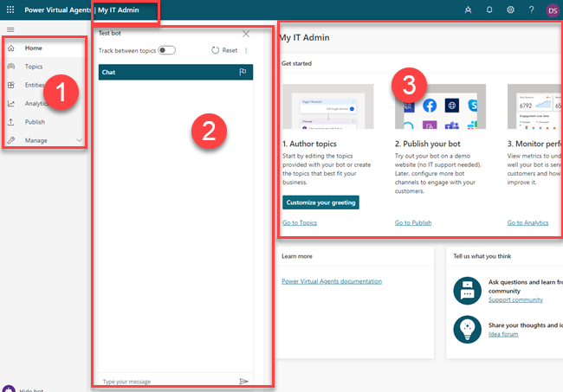Viewport: 563px width, 392px height.
Task: Open the DS account avatar
Action: tap(553, 10)
